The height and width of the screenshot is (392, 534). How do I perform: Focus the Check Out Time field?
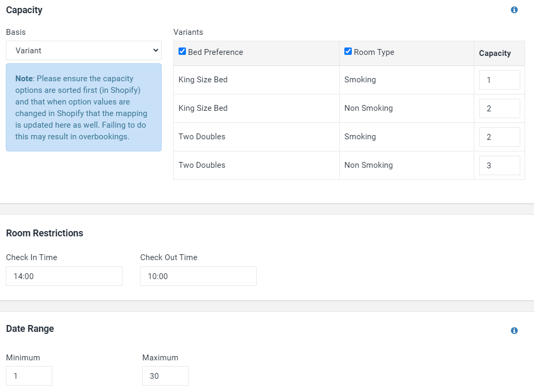tap(198, 276)
